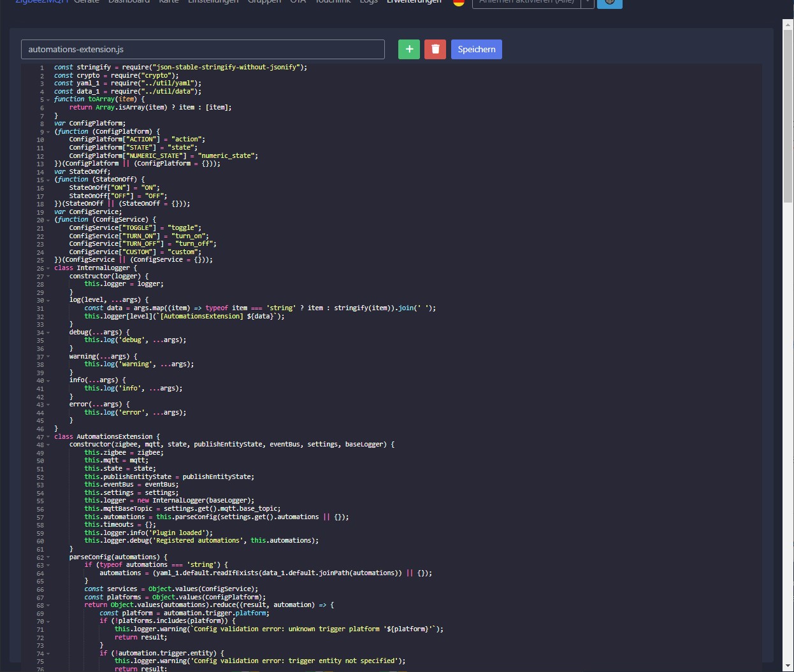The image size is (794, 672).
Task: Click the 'new InternalLogger(baseLogger)' line
Action: [170, 501]
